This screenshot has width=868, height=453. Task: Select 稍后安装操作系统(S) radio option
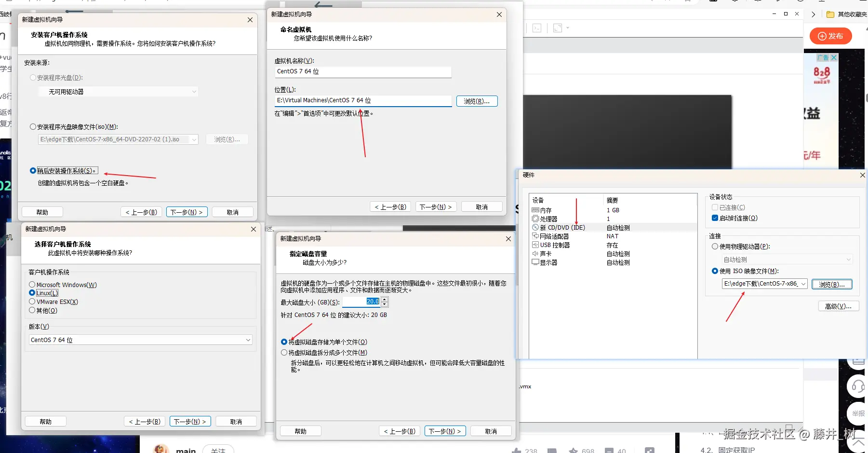(x=33, y=171)
